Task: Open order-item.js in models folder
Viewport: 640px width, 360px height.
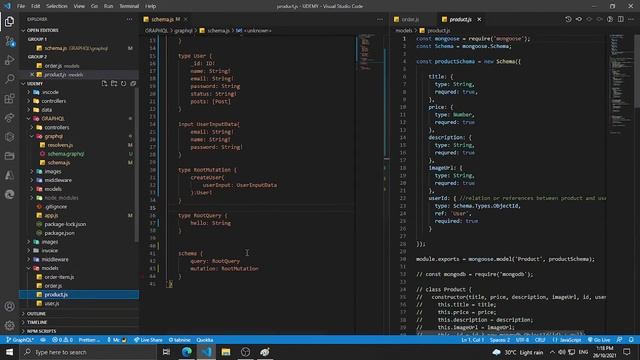Action: pos(59,277)
